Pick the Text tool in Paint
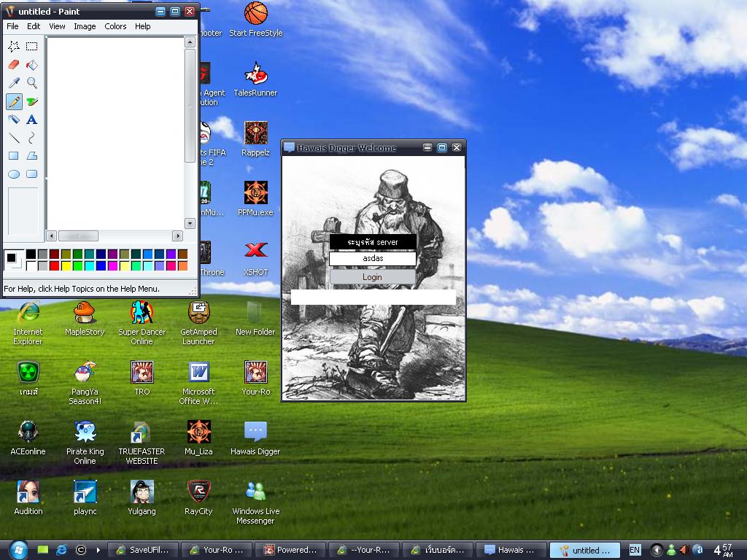 click(32, 119)
